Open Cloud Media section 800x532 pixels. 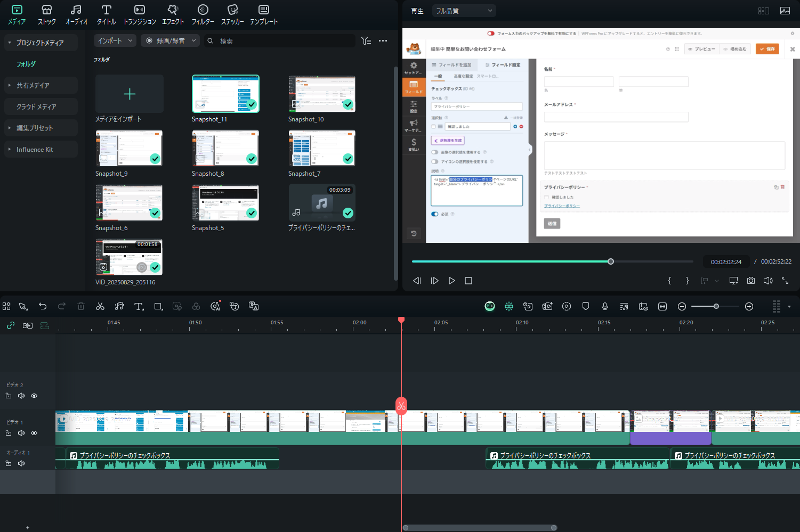(x=41, y=107)
